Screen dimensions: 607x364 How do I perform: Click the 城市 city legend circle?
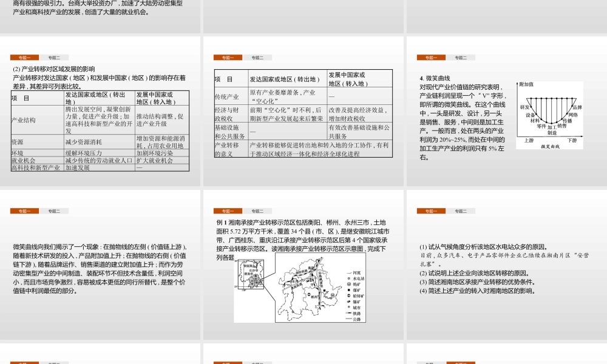[348, 306]
